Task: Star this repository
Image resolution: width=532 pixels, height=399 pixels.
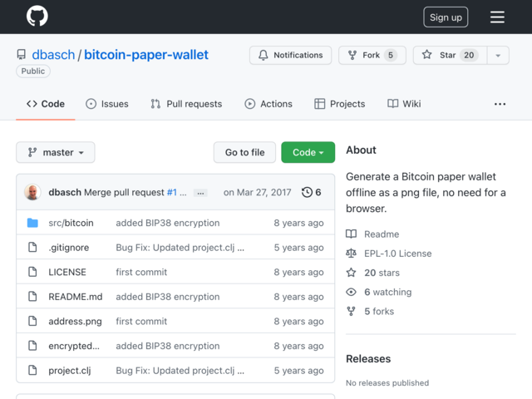Action: 449,55
